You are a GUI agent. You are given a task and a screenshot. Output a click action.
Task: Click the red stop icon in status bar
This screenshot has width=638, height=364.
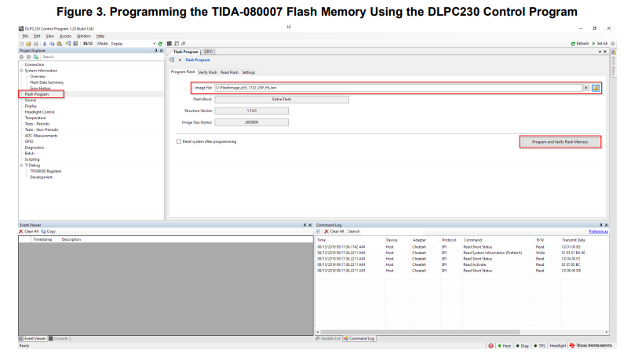pyautogui.click(x=490, y=346)
